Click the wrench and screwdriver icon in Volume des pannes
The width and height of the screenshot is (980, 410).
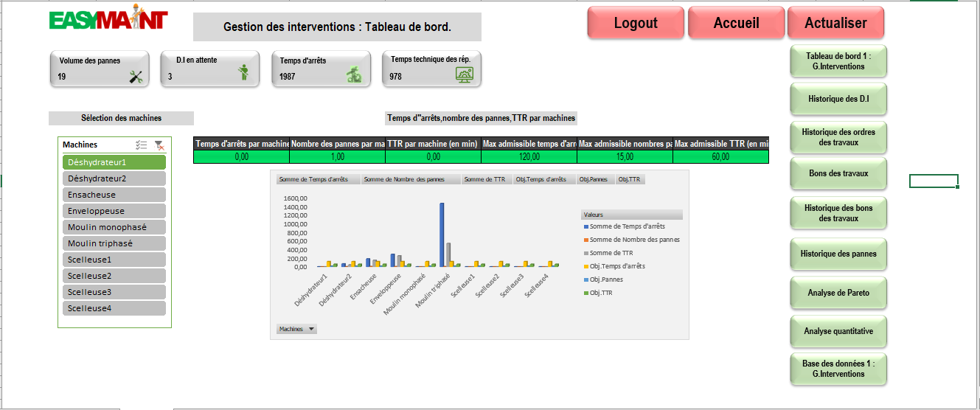[136, 76]
